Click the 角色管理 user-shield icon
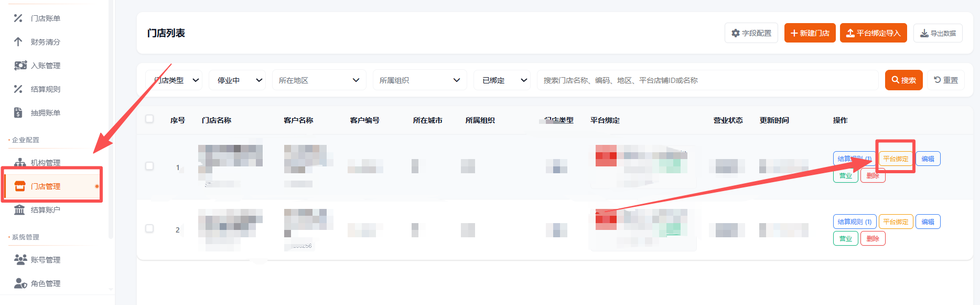The height and width of the screenshot is (305, 980). pos(20,283)
